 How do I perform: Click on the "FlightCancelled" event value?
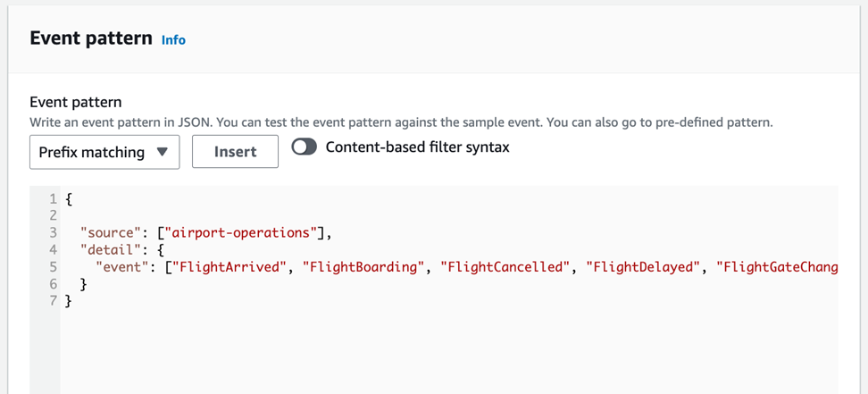tap(505, 267)
